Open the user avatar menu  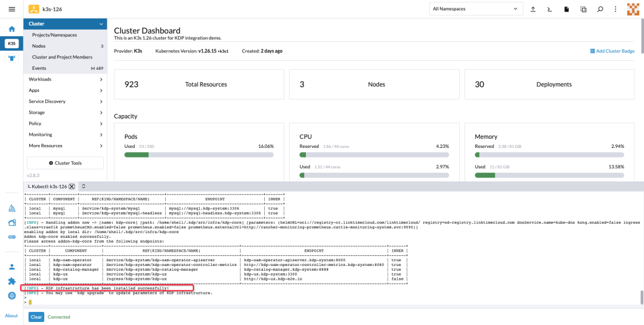tap(633, 9)
